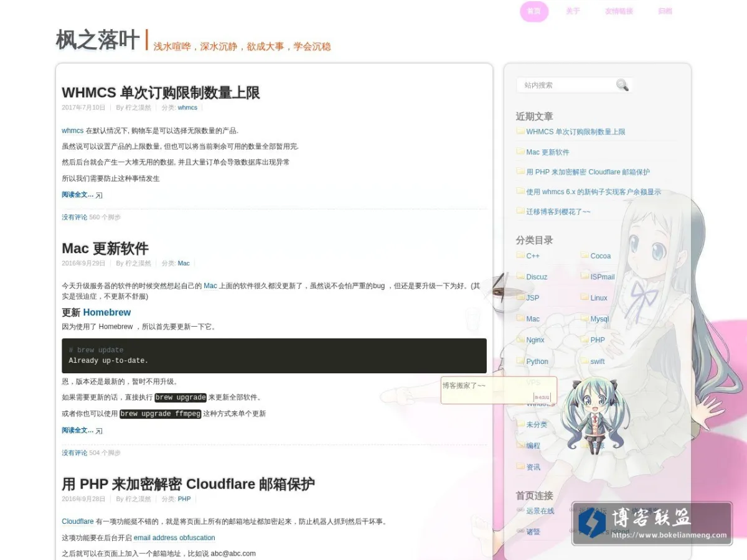
Task: Click arrow icon after WHMCS post's 阅读全文
Action: click(99, 195)
